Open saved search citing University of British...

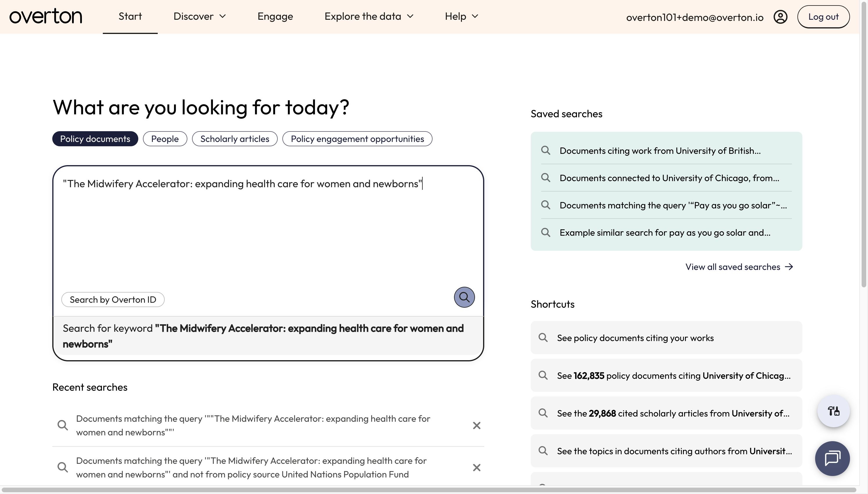[666, 151]
